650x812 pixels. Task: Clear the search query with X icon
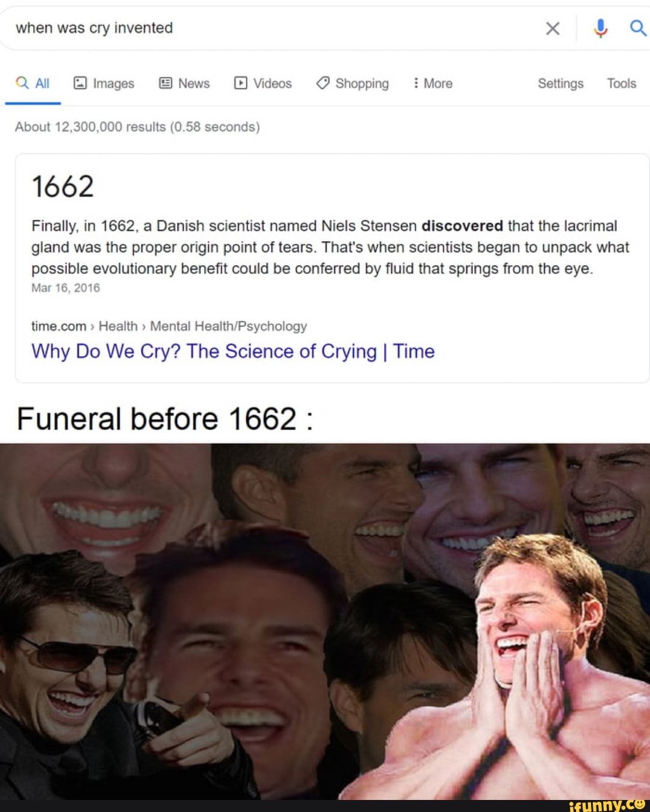pyautogui.click(x=552, y=28)
